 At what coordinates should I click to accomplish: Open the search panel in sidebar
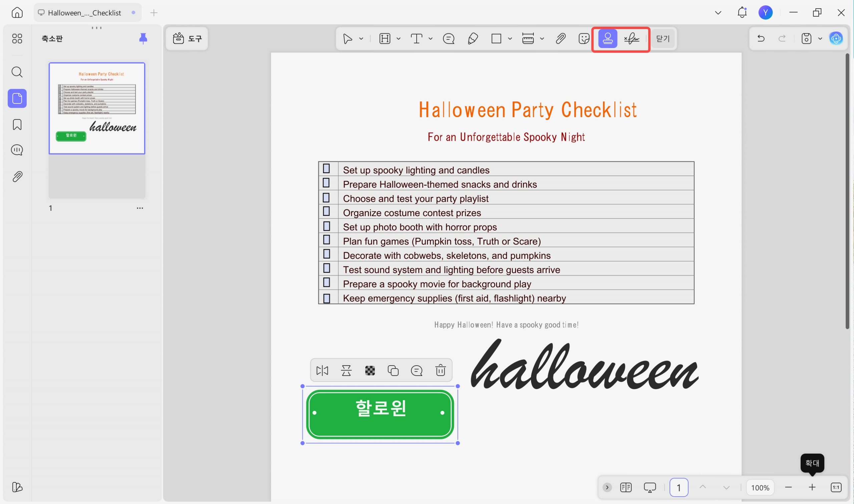[17, 72]
